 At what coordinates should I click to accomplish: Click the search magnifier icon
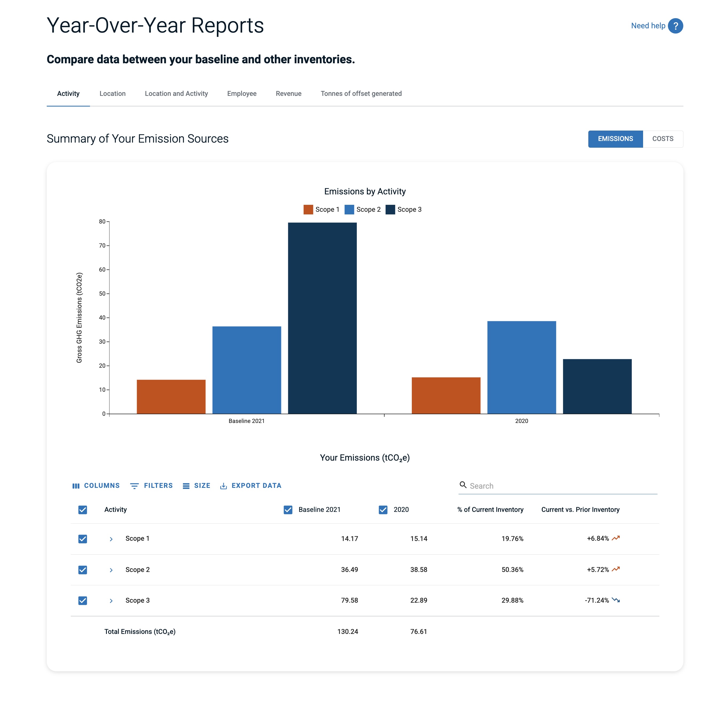463,484
